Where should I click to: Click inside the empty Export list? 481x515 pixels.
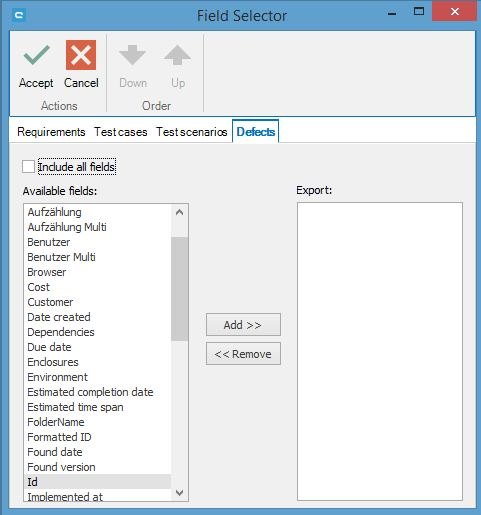pos(380,351)
